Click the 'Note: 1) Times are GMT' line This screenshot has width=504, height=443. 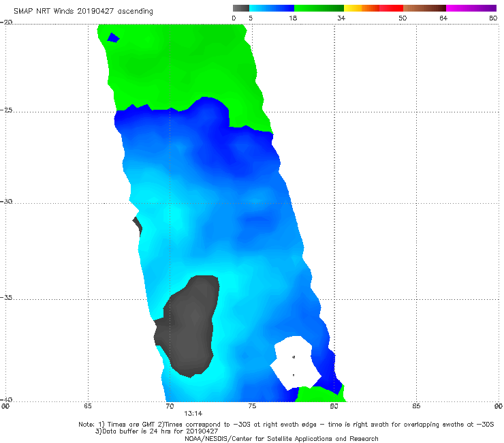click(x=286, y=425)
